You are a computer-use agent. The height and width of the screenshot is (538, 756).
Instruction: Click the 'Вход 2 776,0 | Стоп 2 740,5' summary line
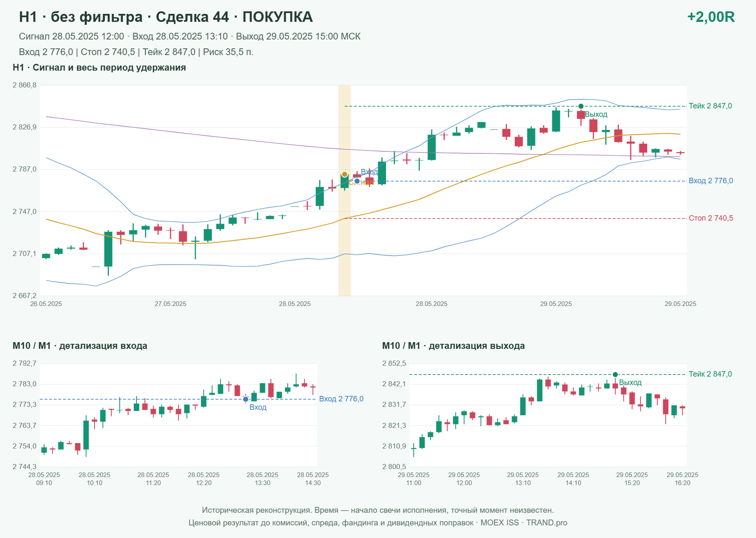pos(136,52)
